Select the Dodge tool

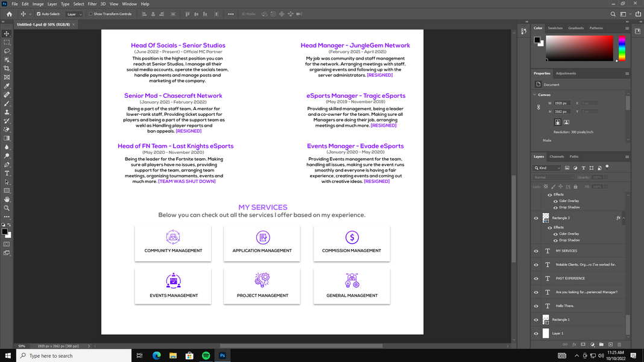pyautogui.click(x=7, y=156)
